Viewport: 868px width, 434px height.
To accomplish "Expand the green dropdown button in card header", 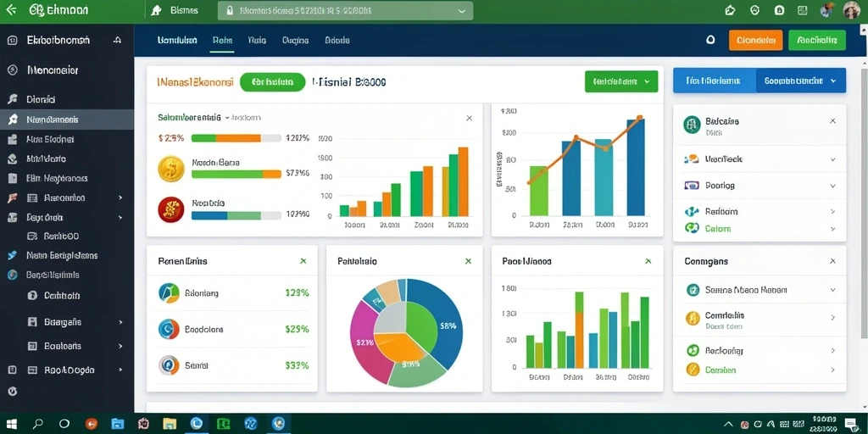I will tap(621, 82).
